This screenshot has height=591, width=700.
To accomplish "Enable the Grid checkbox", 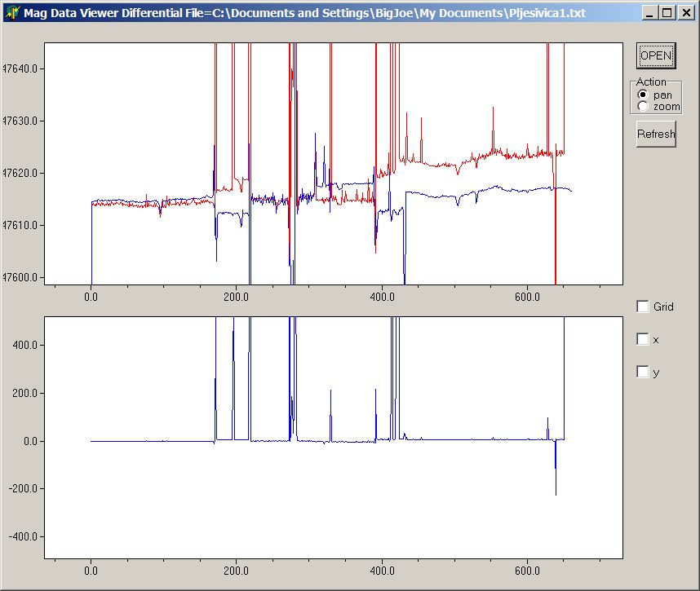I will click(644, 307).
